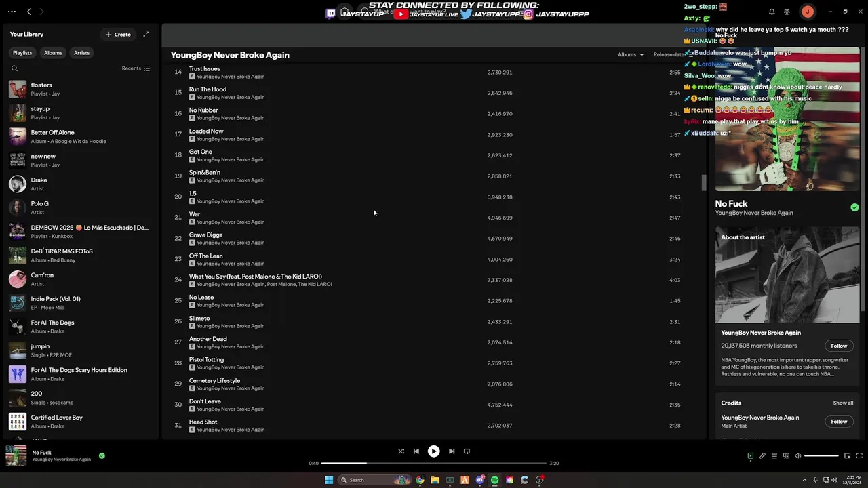This screenshot has width=868, height=488.
Task: Open the floaters playlist
Action: pos(79,89)
